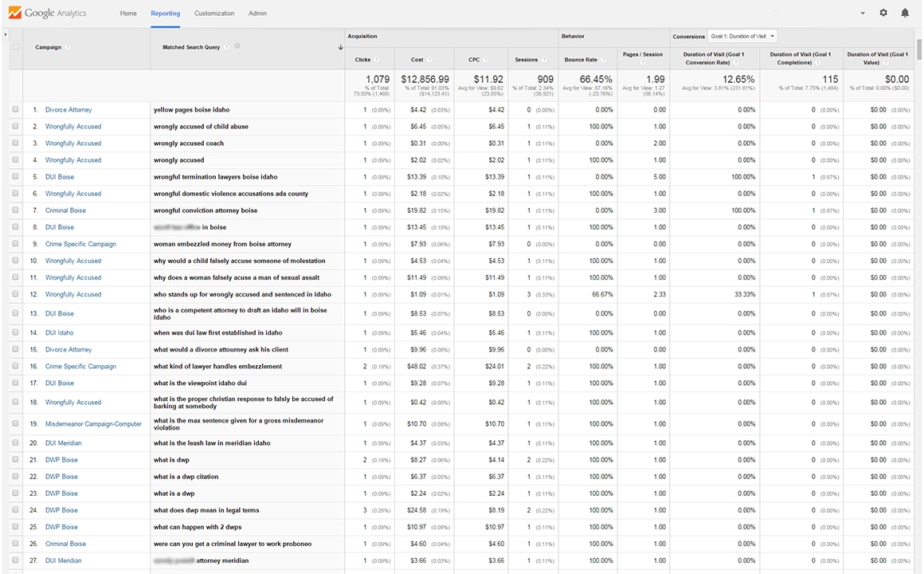This screenshot has height=574, width=924.
Task: Expand the left sidebar panel arrow
Action: (x=6, y=34)
